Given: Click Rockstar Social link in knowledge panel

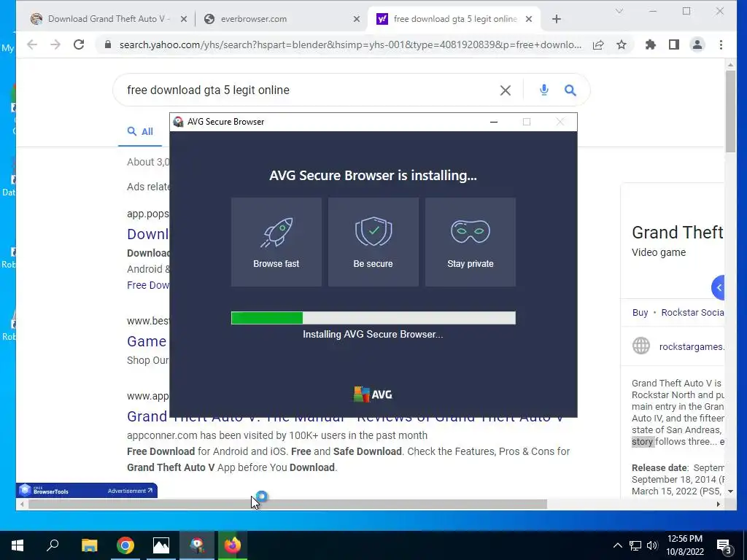Looking at the screenshot, I should [x=692, y=313].
